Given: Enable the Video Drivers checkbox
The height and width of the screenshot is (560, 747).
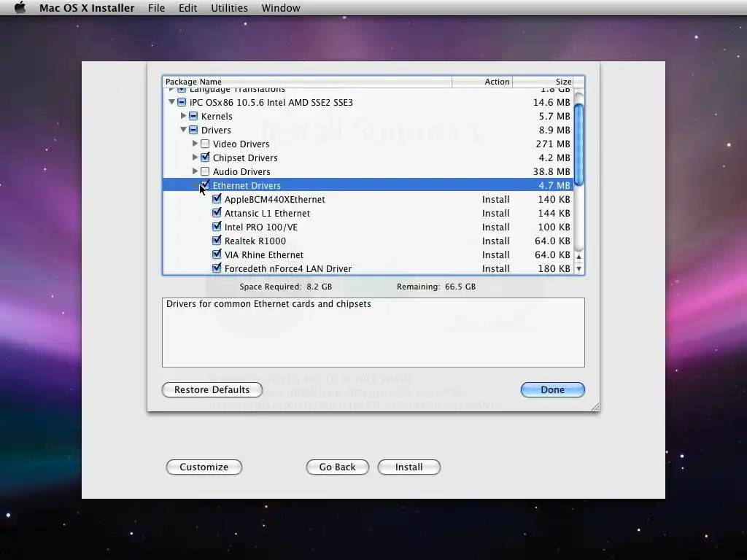Looking at the screenshot, I should coord(205,144).
